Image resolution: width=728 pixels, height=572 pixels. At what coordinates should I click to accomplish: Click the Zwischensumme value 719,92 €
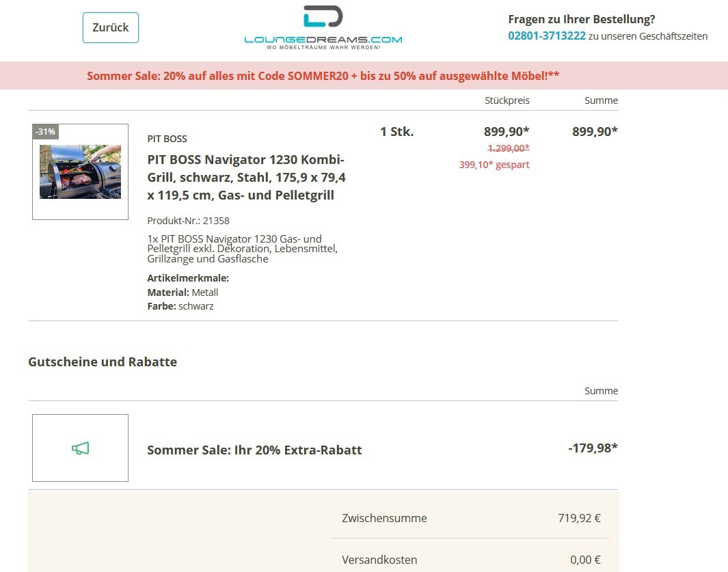point(580,518)
